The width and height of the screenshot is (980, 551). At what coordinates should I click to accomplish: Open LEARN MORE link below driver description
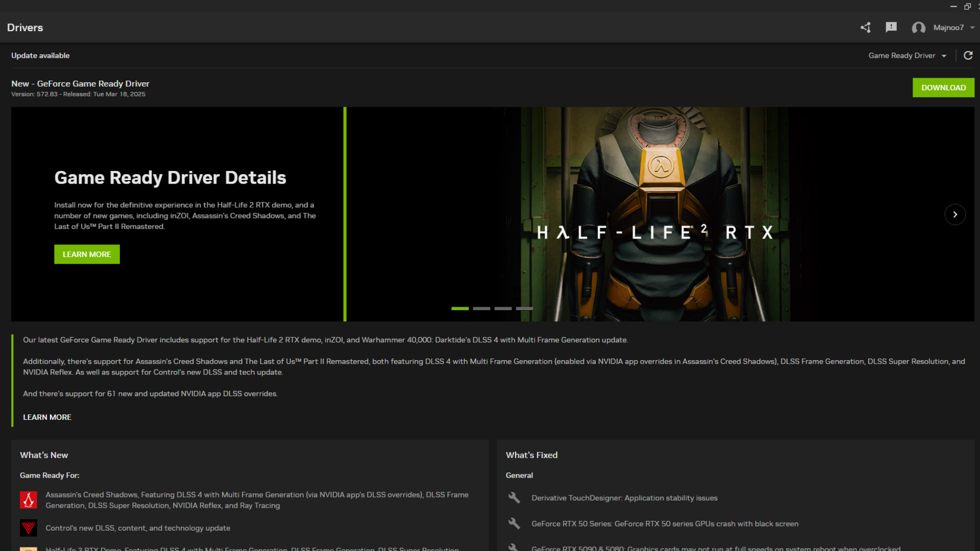tap(47, 417)
